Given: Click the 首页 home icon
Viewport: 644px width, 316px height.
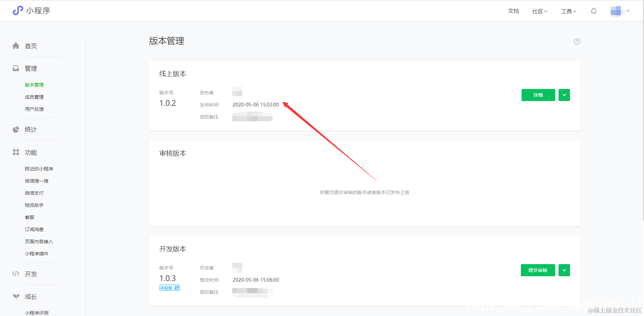Looking at the screenshot, I should (x=16, y=46).
